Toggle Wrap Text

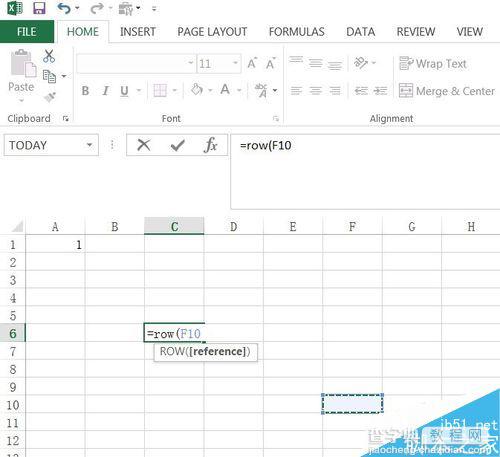click(x=433, y=63)
